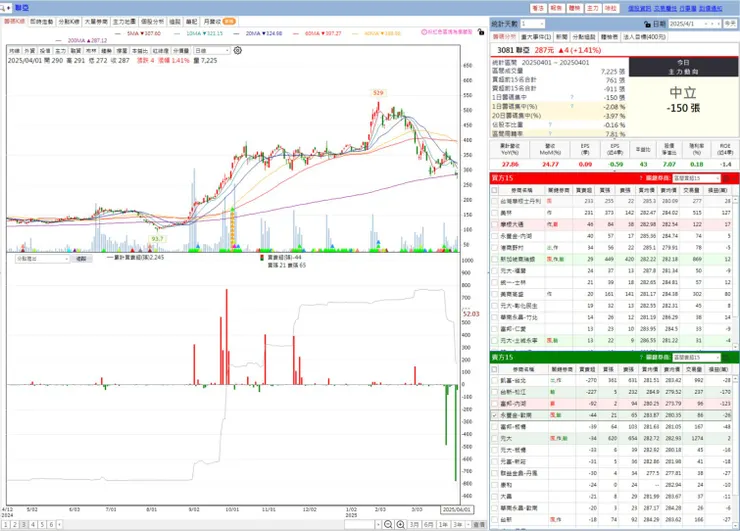Select the 1年 range button
Screen dimensions: 740x531
[x=443, y=524]
